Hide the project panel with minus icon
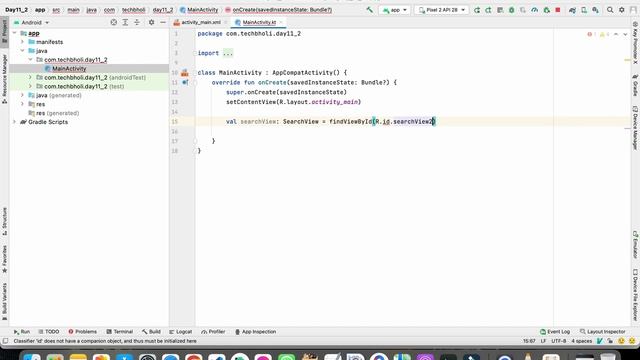This screenshot has height=360, width=640. [x=163, y=22]
